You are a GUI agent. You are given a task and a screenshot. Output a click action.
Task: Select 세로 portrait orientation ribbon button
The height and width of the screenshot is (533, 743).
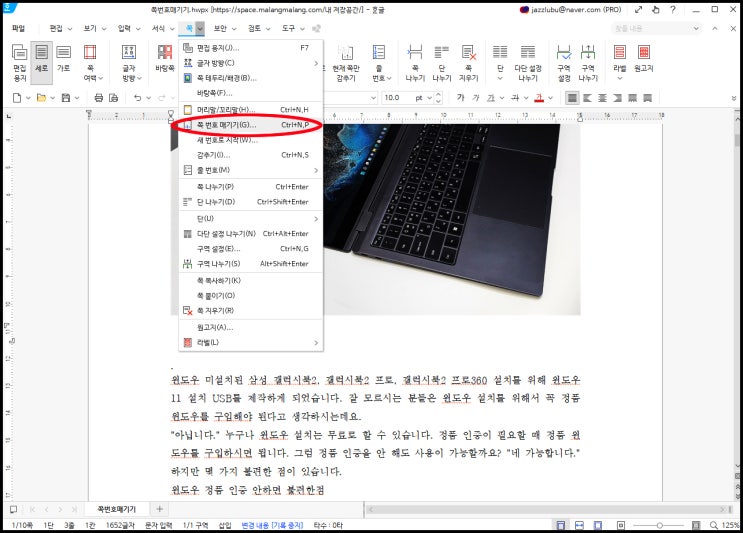point(42,63)
